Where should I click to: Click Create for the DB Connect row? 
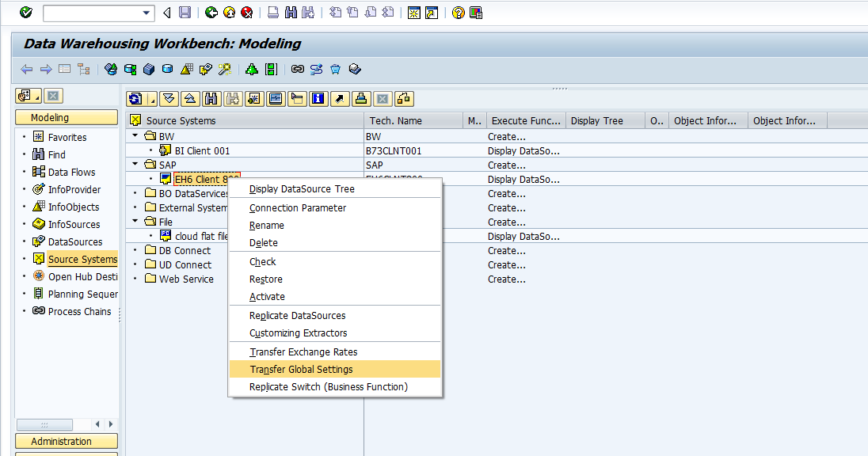click(505, 250)
